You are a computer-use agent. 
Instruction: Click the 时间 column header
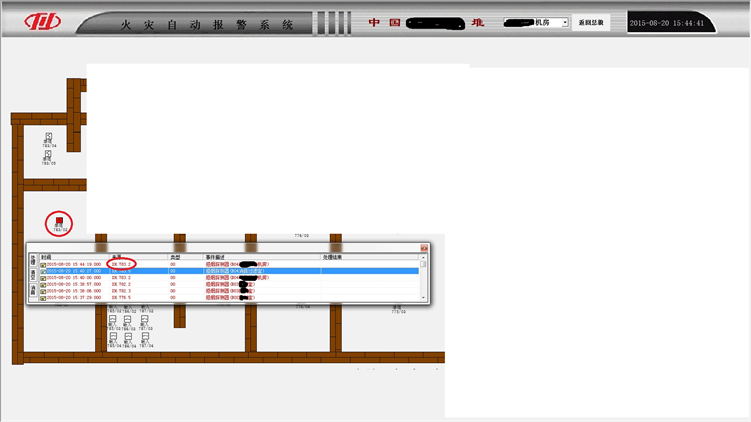74,257
